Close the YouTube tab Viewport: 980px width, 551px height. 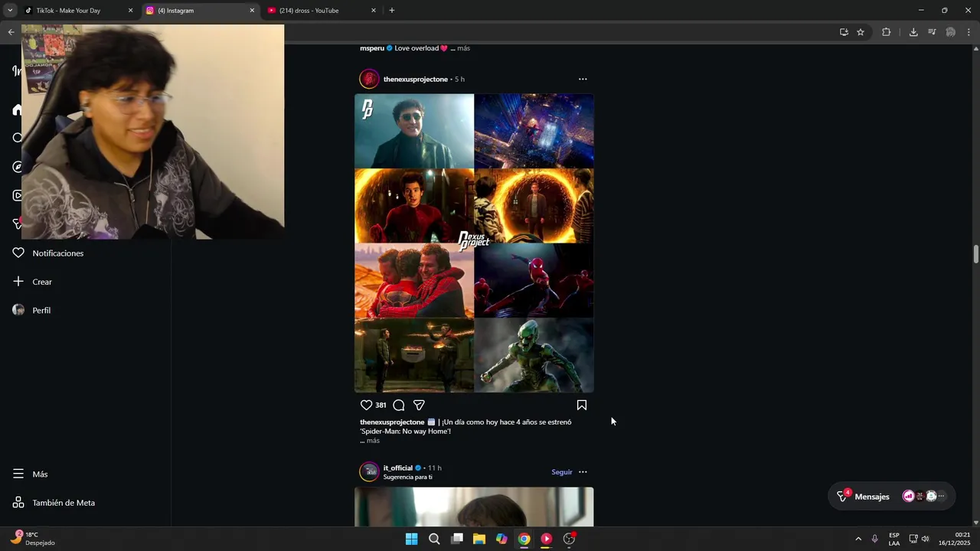[x=374, y=11]
